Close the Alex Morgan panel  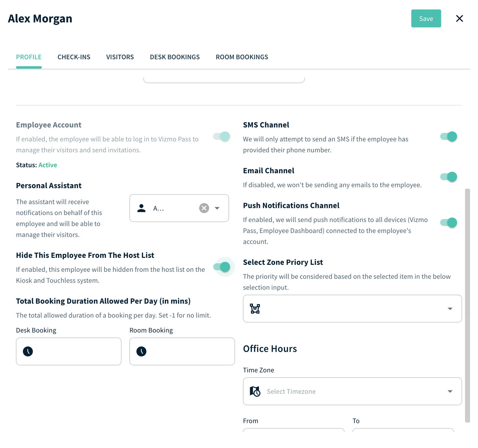pos(459,19)
